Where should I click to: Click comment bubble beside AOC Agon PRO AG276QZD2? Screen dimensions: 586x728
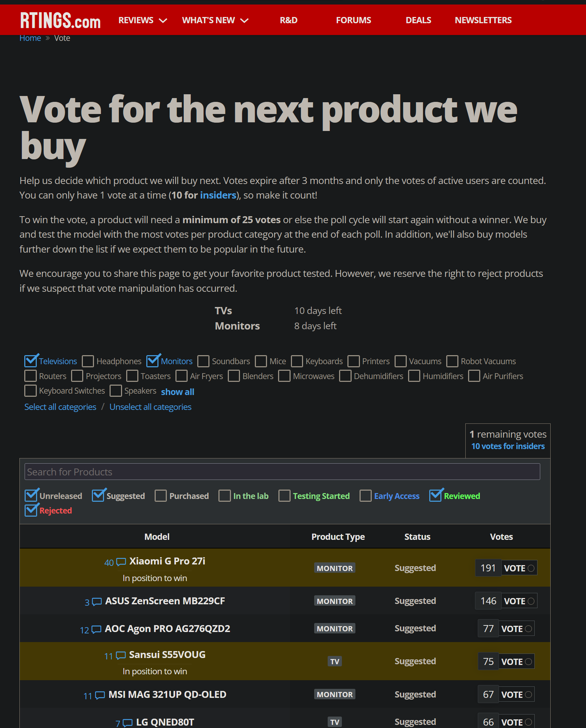pos(96,629)
